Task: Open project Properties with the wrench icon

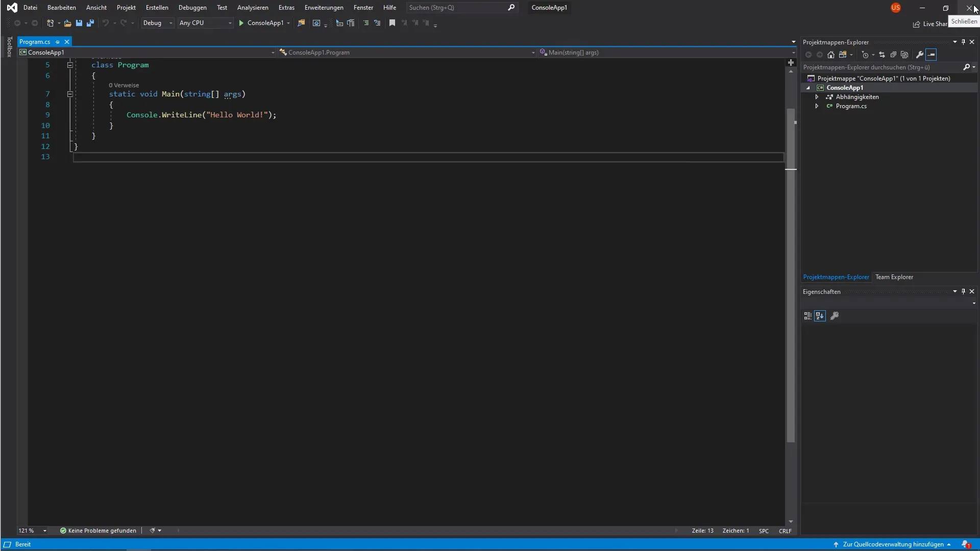Action: point(920,55)
